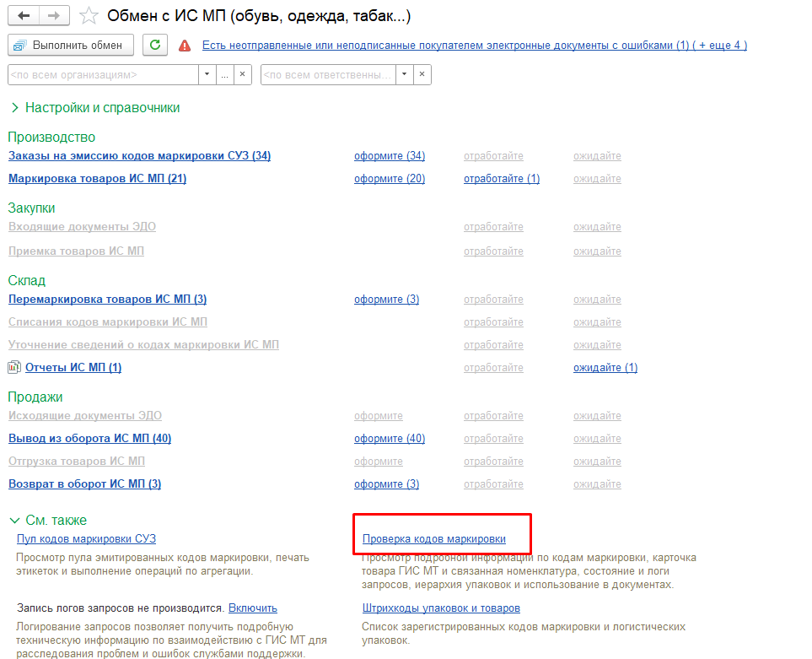This screenshot has width=812, height=659.
Task: Click the red warning triangle icon
Action: (185, 46)
